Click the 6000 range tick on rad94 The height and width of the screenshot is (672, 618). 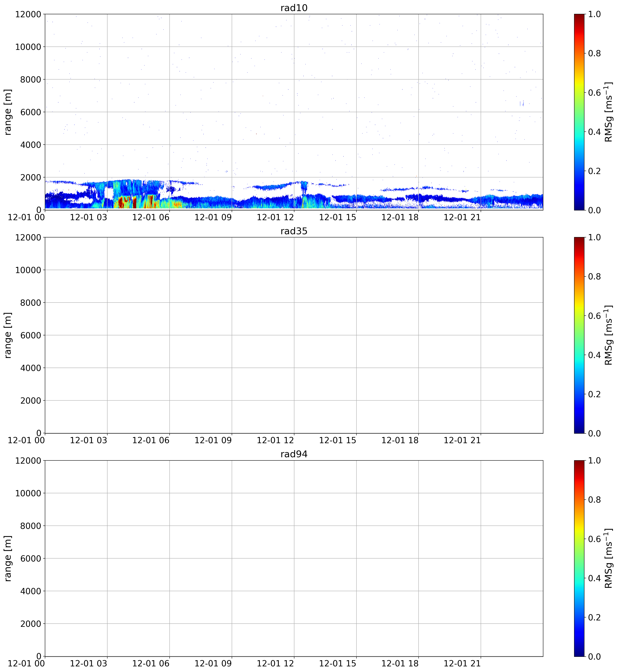coord(31,559)
